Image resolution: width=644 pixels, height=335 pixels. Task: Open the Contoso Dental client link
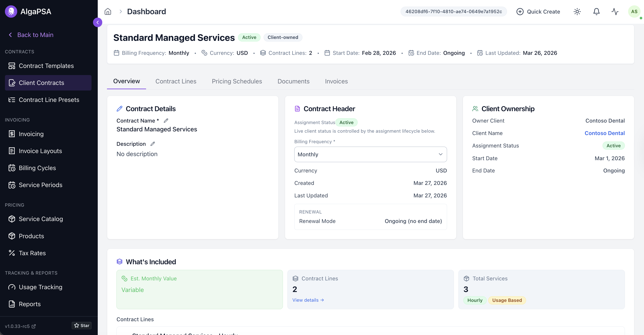tap(604, 133)
